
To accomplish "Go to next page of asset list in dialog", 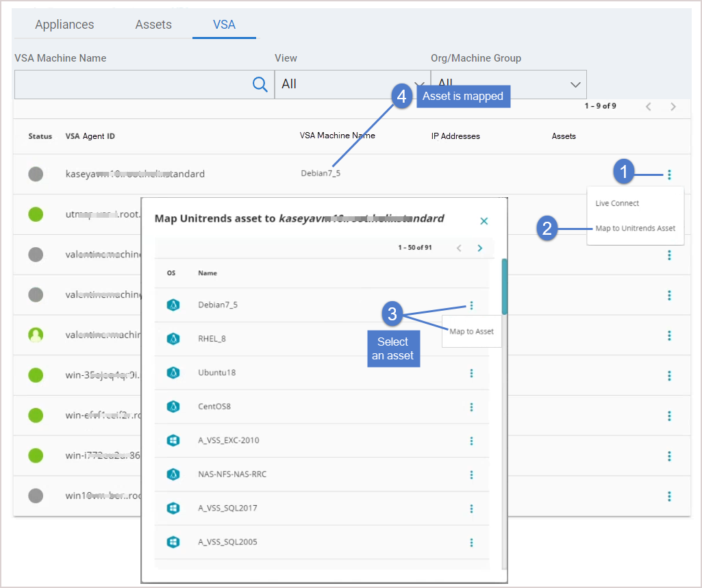I will click(479, 248).
